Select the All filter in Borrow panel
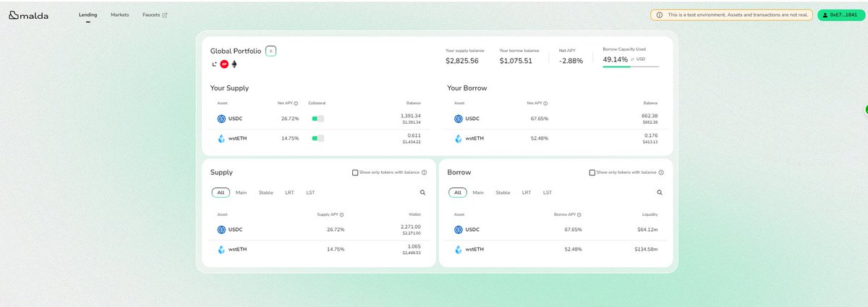Image resolution: width=868 pixels, height=307 pixels. click(x=458, y=193)
